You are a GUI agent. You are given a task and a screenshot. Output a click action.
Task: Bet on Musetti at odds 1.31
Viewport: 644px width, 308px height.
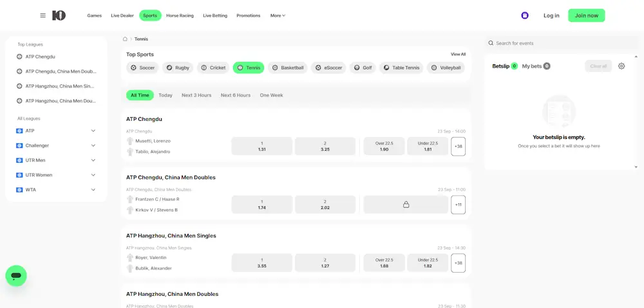[261, 147]
